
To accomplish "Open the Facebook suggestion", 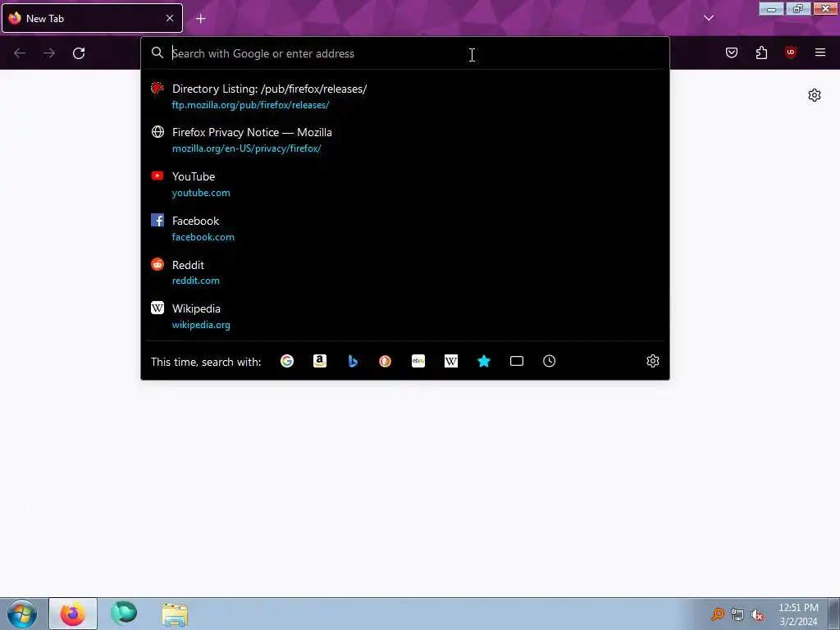I will pos(405,228).
